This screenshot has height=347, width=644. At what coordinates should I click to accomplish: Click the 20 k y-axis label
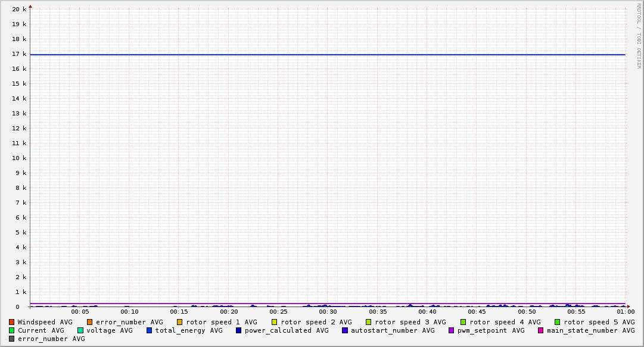click(20, 10)
